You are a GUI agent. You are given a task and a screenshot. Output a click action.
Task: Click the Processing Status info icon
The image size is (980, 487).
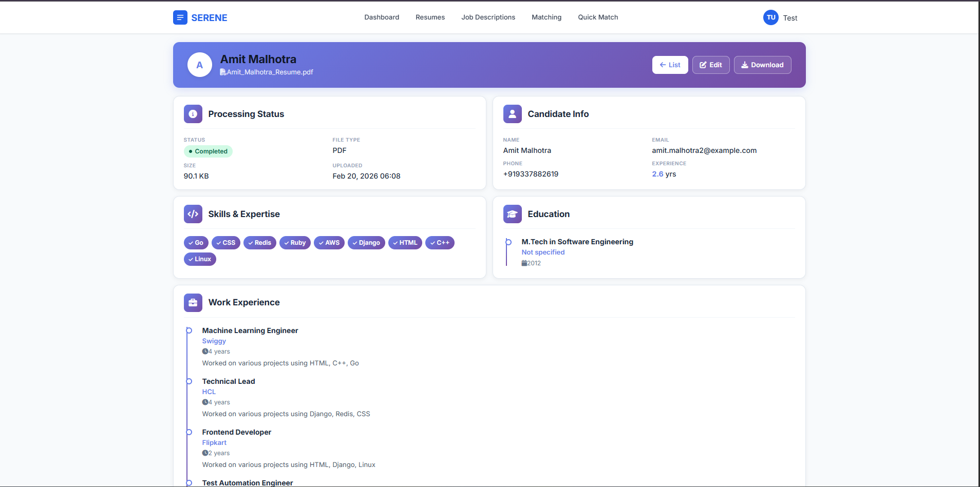click(193, 114)
